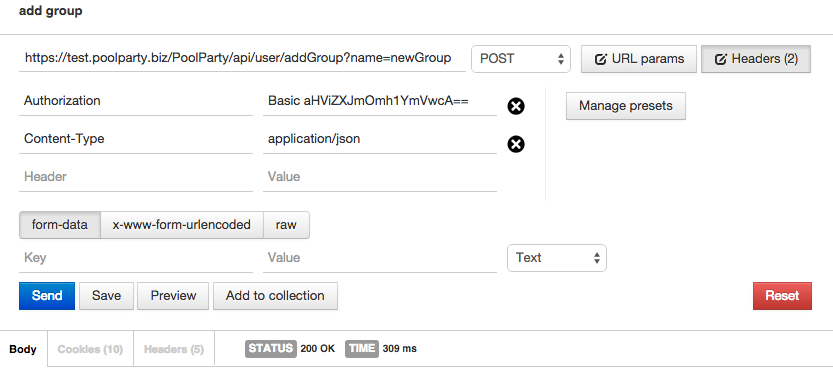The height and width of the screenshot is (380, 833).
Task: Open Manage presets
Action: (626, 106)
